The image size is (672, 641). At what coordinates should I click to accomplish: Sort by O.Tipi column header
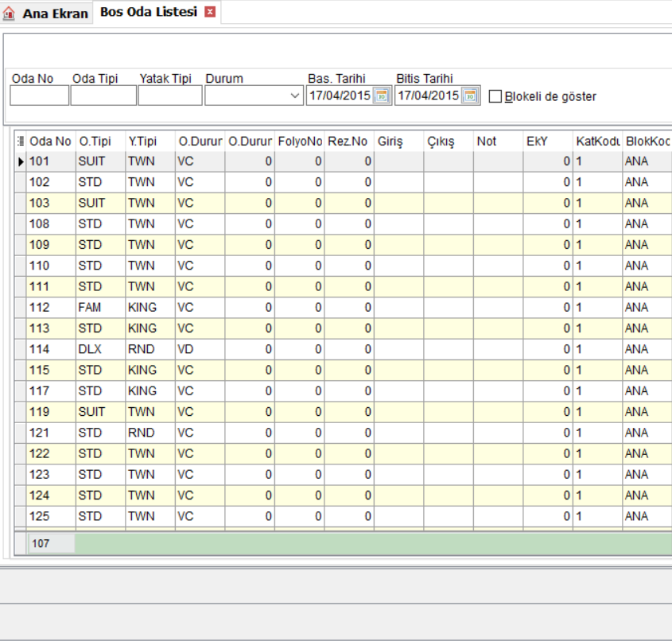pyautogui.click(x=100, y=141)
